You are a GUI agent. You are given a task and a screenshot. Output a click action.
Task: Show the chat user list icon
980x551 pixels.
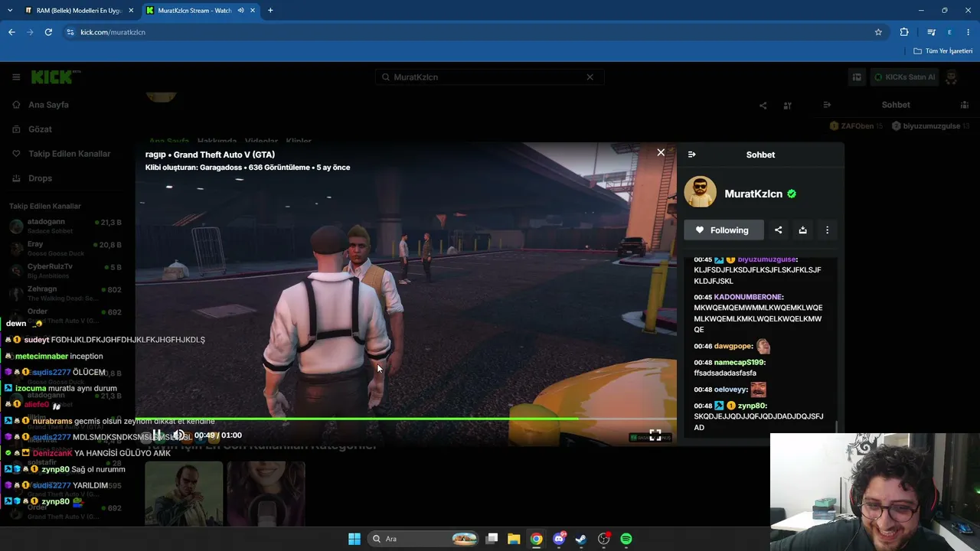[965, 105]
